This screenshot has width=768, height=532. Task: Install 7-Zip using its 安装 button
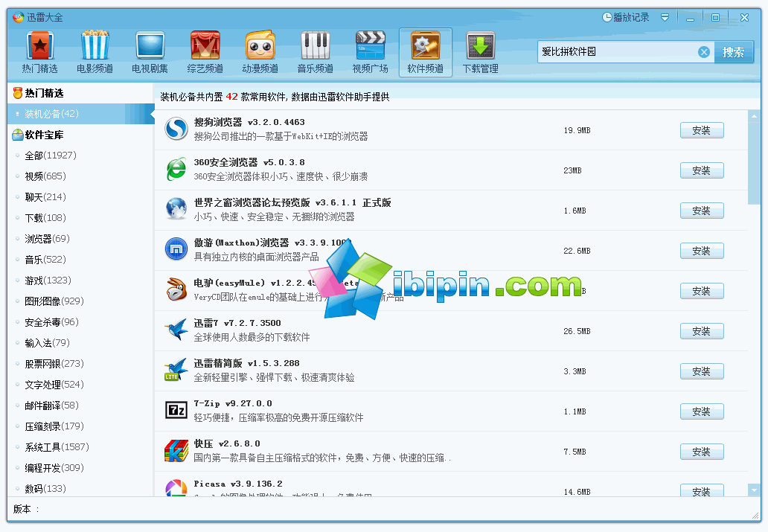click(x=701, y=411)
